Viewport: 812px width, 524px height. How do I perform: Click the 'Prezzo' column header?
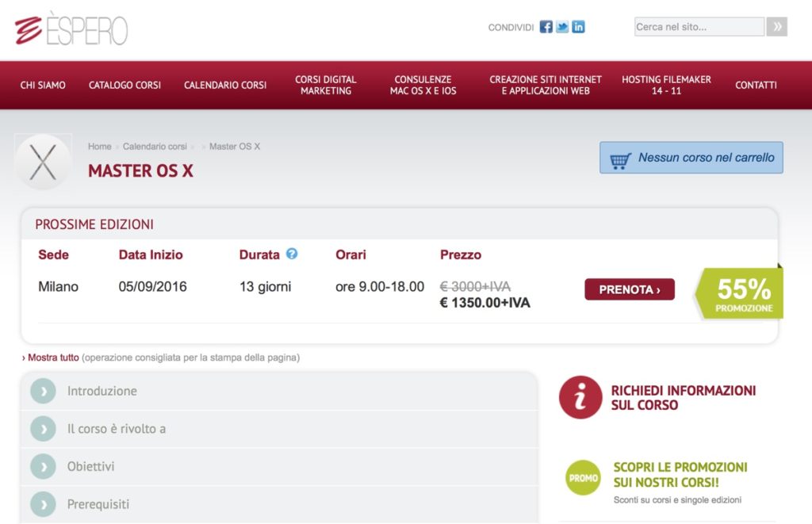(461, 254)
